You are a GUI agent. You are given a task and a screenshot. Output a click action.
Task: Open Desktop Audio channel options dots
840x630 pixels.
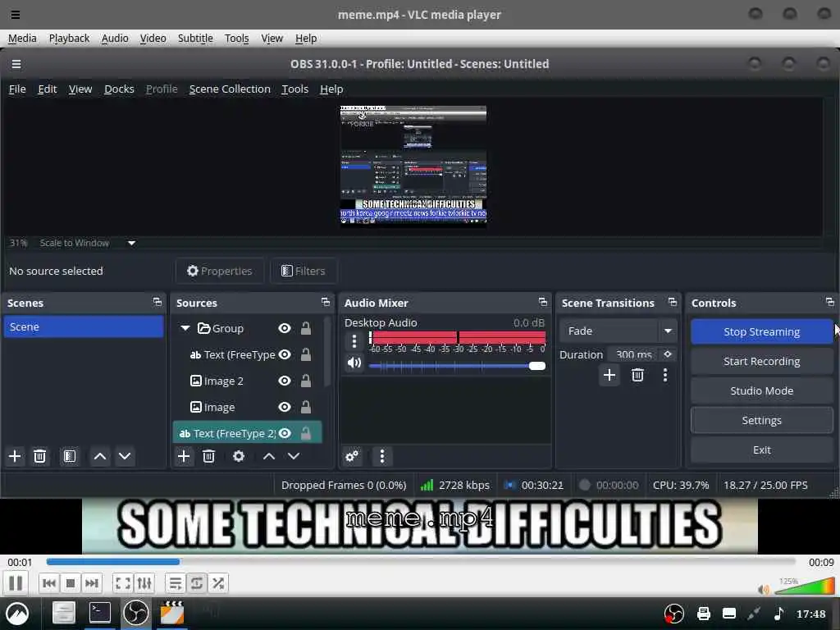354,340
